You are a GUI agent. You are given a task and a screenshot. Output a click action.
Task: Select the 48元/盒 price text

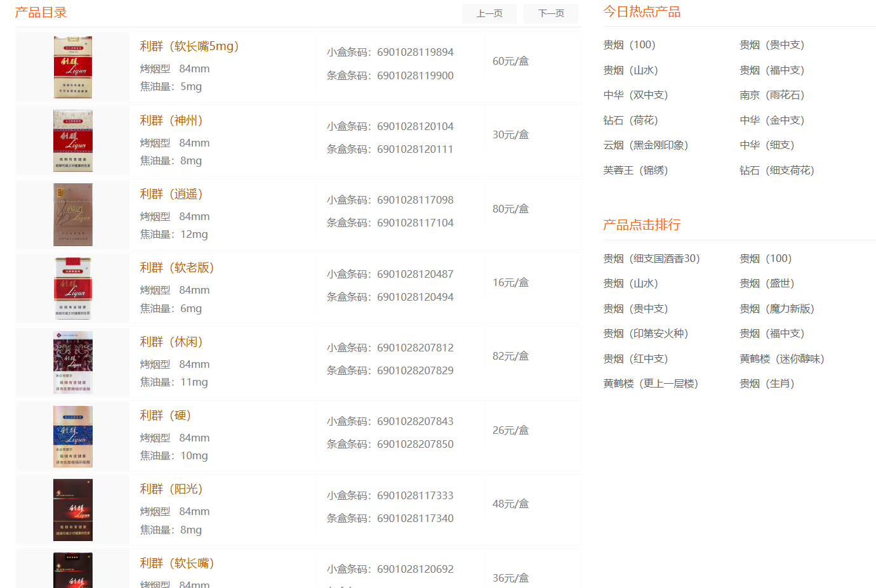pos(510,504)
